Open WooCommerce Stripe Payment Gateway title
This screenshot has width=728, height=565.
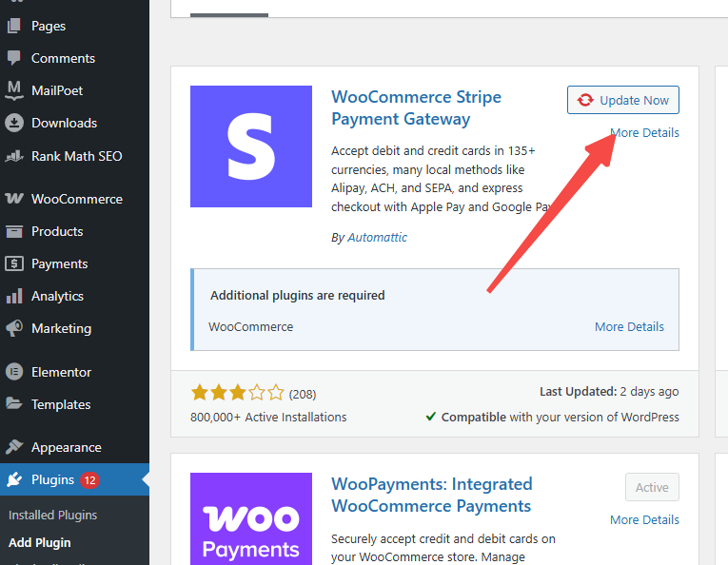point(416,107)
